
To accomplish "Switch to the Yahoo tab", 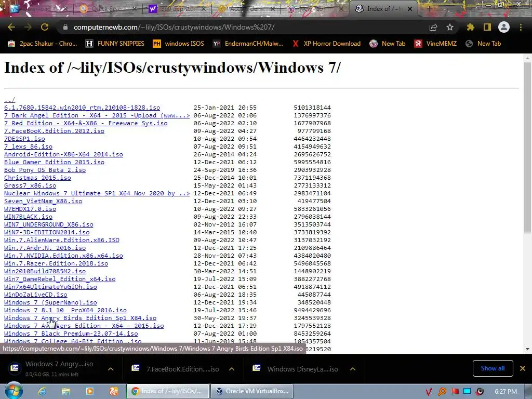I will tap(178, 9).
